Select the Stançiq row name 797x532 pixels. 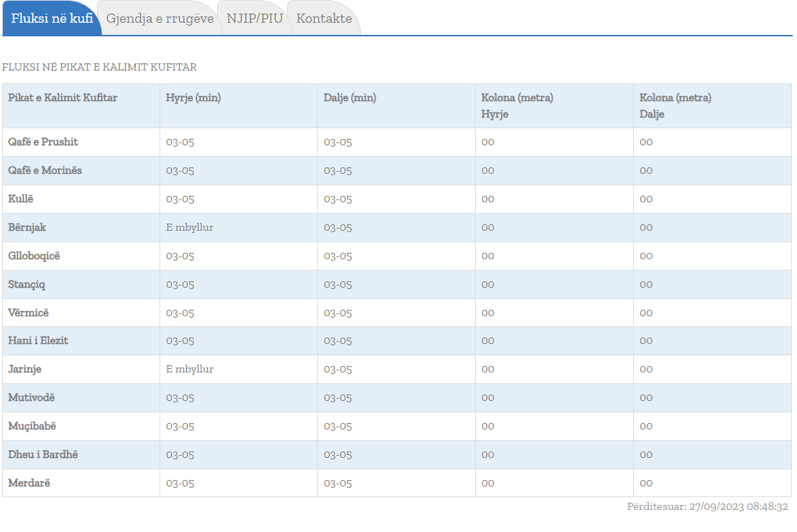26,284
